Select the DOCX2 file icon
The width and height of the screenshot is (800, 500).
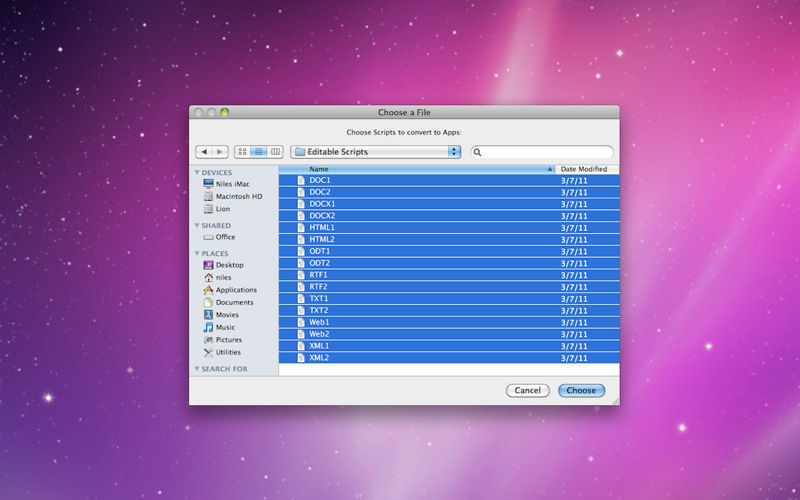point(301,216)
